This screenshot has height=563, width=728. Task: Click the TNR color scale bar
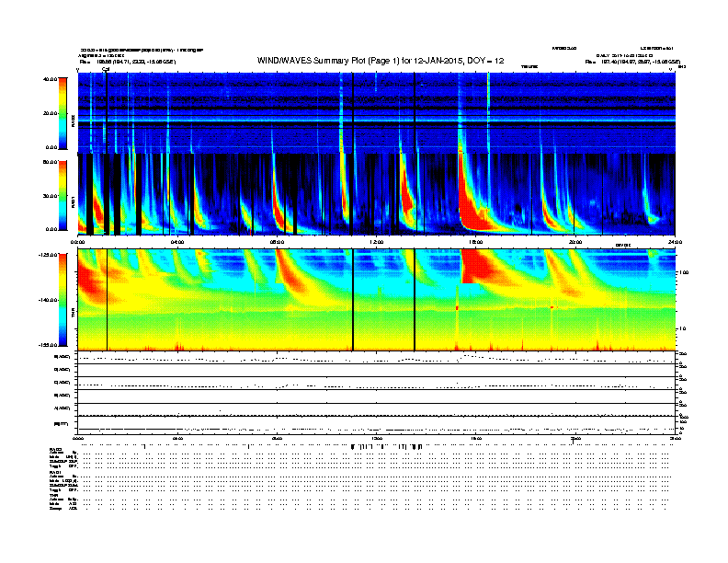(x=63, y=300)
